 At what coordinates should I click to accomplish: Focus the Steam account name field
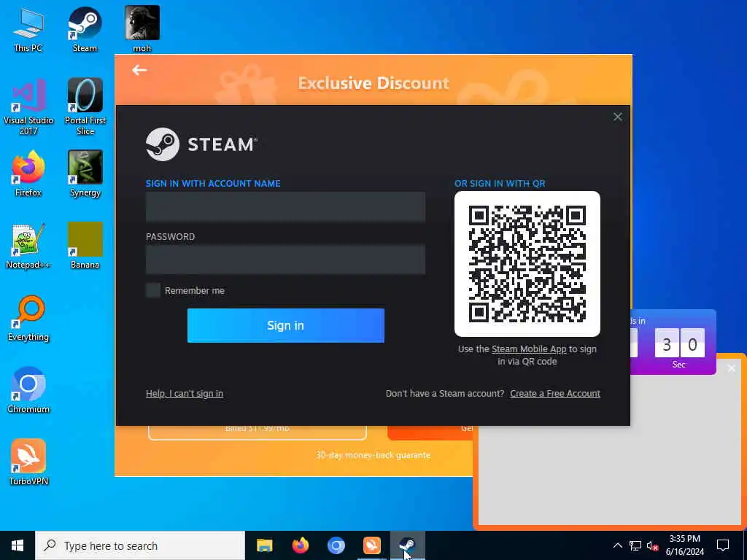285,206
